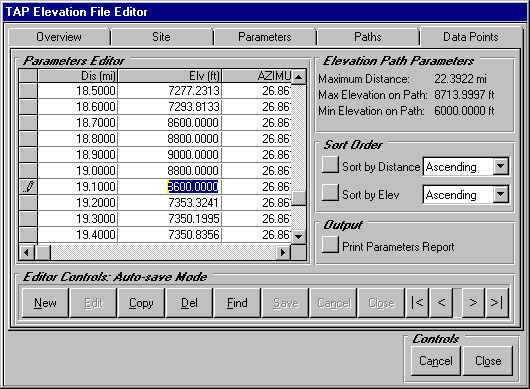Select row header for 18.6000 row

(x=28, y=106)
